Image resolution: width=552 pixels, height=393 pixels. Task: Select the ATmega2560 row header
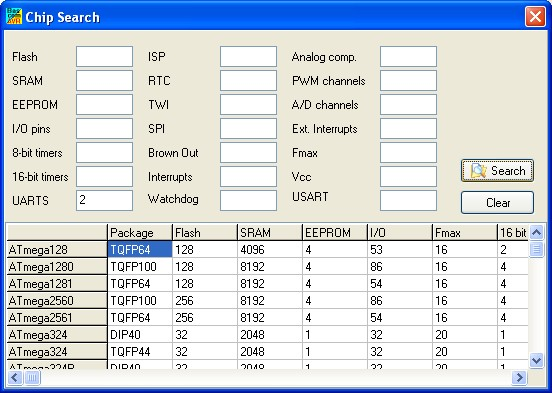coord(57,300)
